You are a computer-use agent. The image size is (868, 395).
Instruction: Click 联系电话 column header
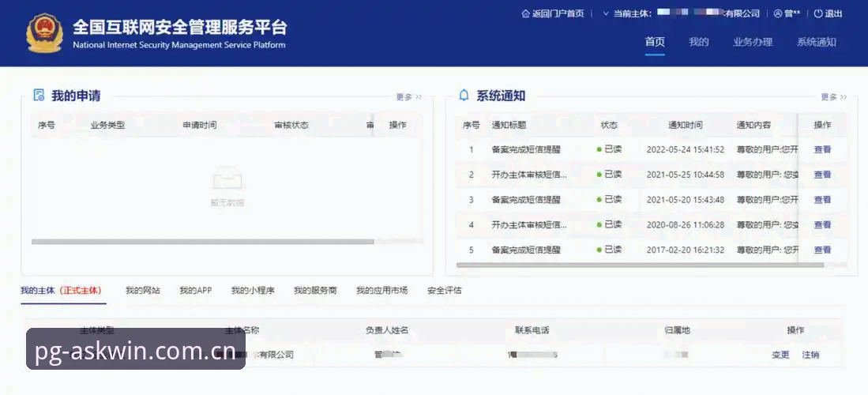tap(532, 330)
